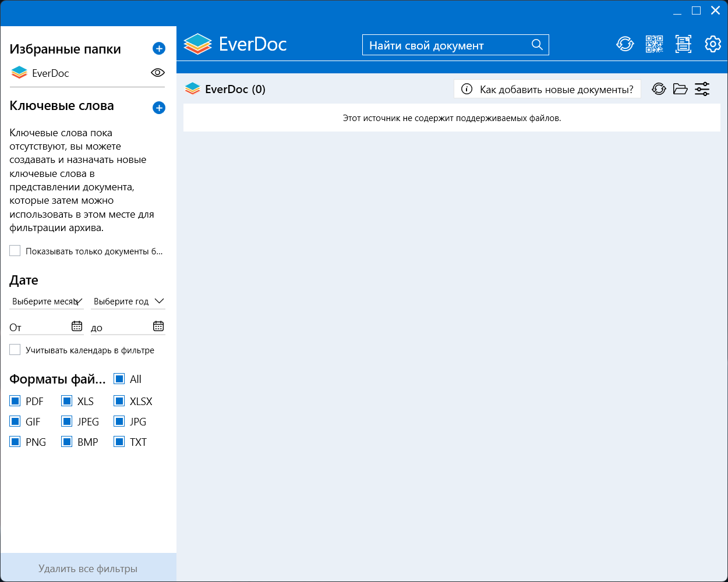Image resolution: width=728 pixels, height=582 pixels.
Task: Click the document scan icon
Action: click(683, 44)
